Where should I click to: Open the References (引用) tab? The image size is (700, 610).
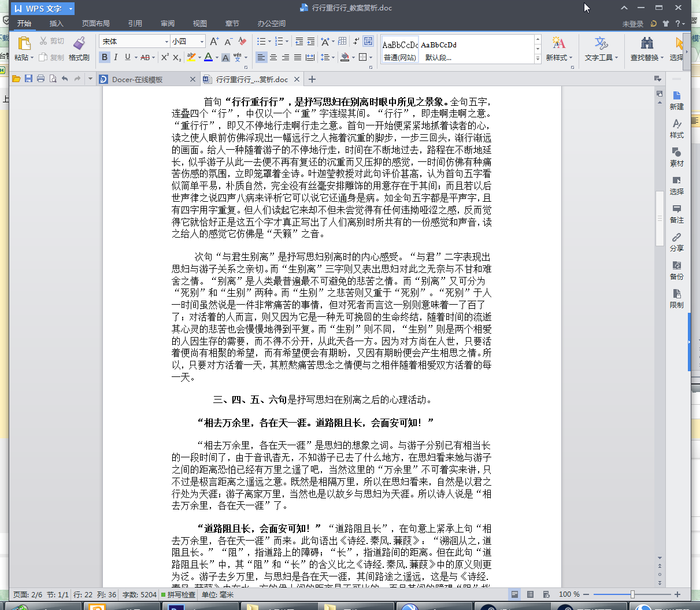point(135,24)
